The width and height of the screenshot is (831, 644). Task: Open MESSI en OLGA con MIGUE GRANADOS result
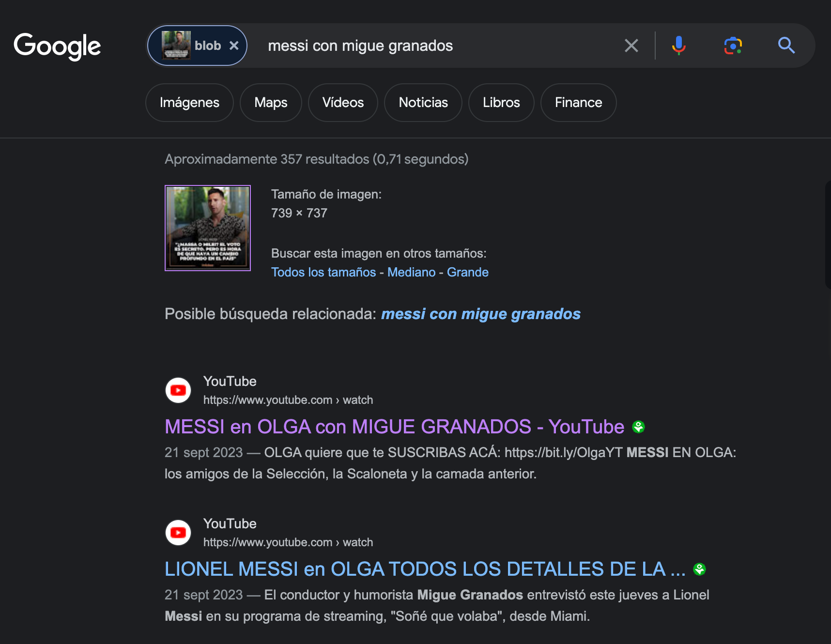point(394,427)
